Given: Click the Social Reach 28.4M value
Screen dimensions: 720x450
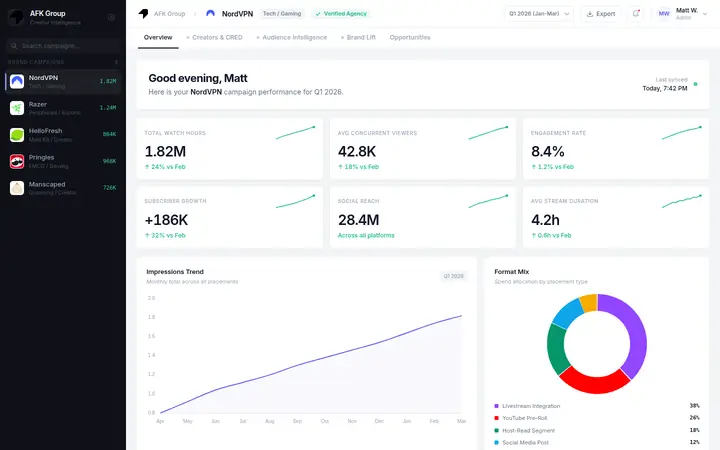Looking at the screenshot, I should tap(359, 220).
